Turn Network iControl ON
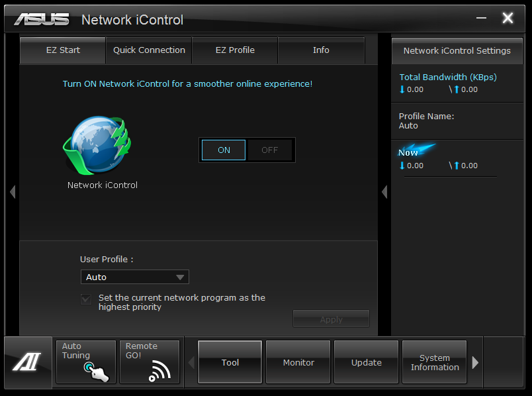The height and width of the screenshot is (396, 532). [224, 150]
